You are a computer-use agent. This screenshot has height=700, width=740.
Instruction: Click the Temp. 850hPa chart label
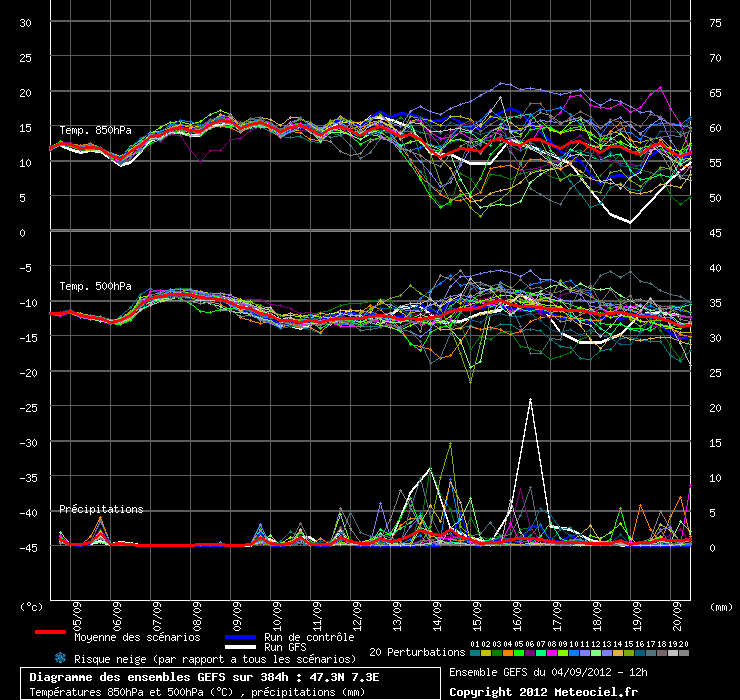pyautogui.click(x=96, y=130)
